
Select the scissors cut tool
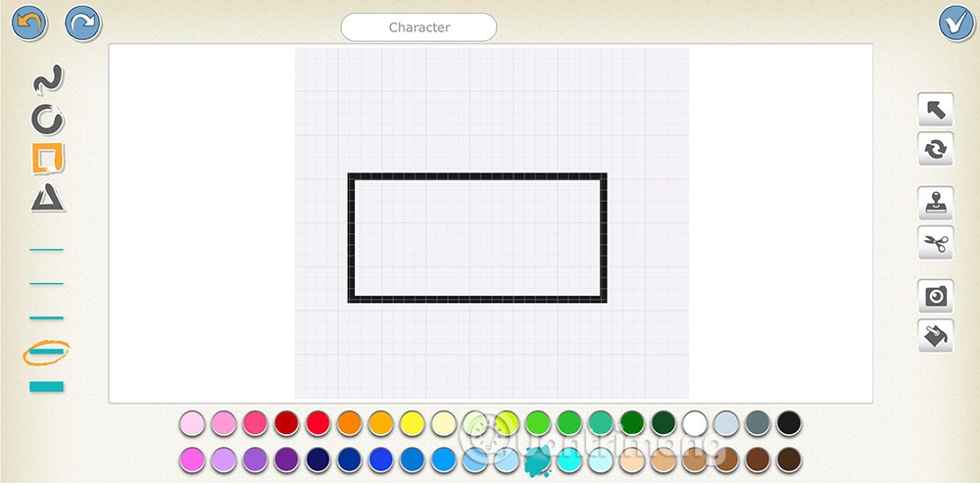tap(936, 243)
